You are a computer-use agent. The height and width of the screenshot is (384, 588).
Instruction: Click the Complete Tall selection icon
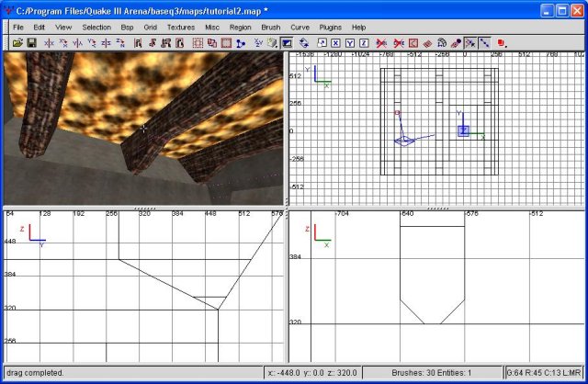pos(138,43)
